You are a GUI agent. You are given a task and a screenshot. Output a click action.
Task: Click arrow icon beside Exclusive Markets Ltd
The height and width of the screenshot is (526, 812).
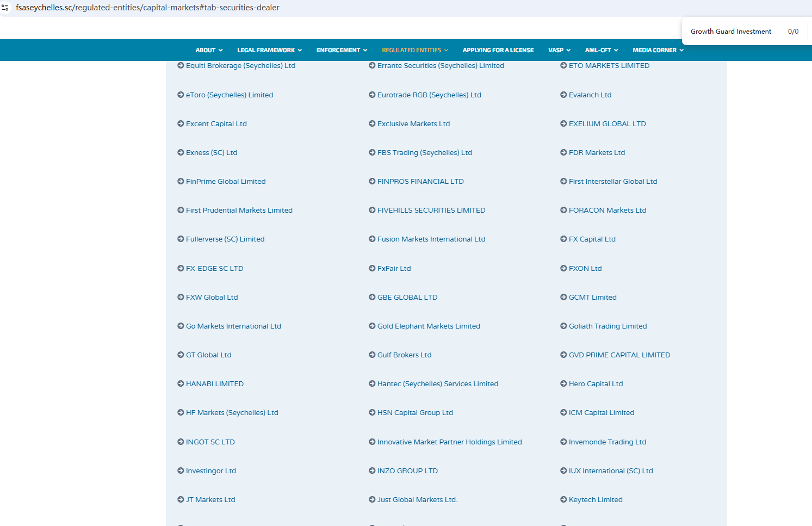pos(372,123)
